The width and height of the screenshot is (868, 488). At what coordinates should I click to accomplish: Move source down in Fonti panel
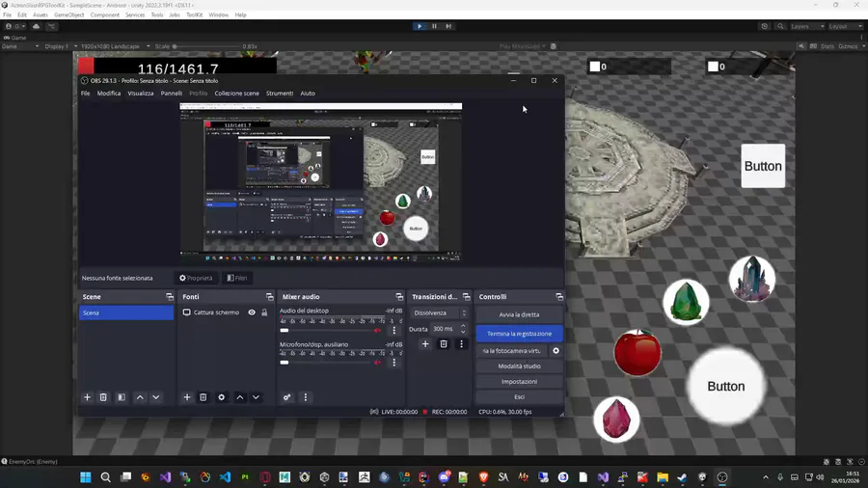[x=256, y=397]
